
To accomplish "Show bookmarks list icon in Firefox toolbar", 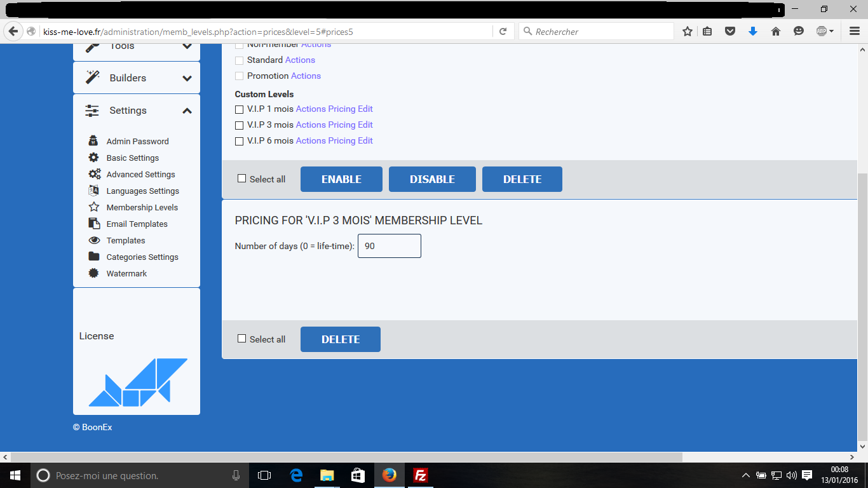I will pos(707,31).
